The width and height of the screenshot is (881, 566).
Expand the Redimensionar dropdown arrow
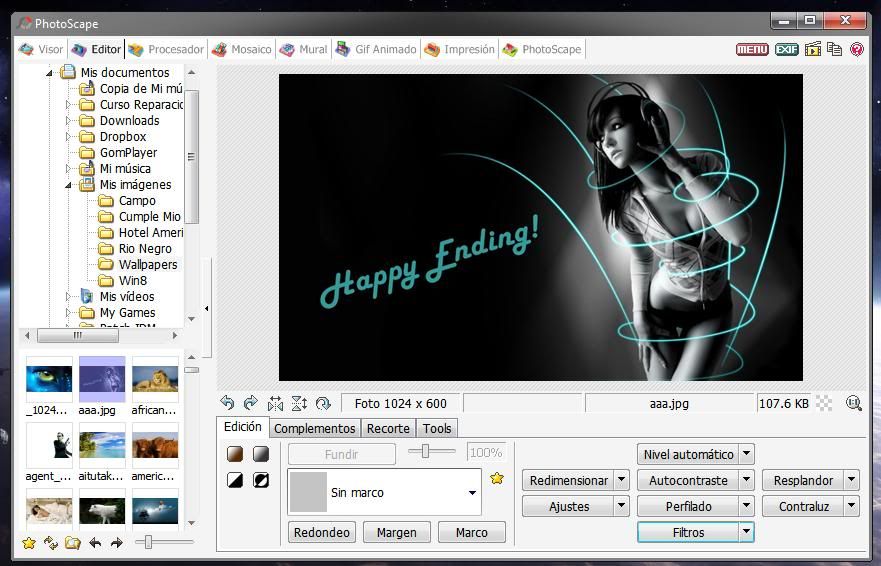(x=621, y=480)
